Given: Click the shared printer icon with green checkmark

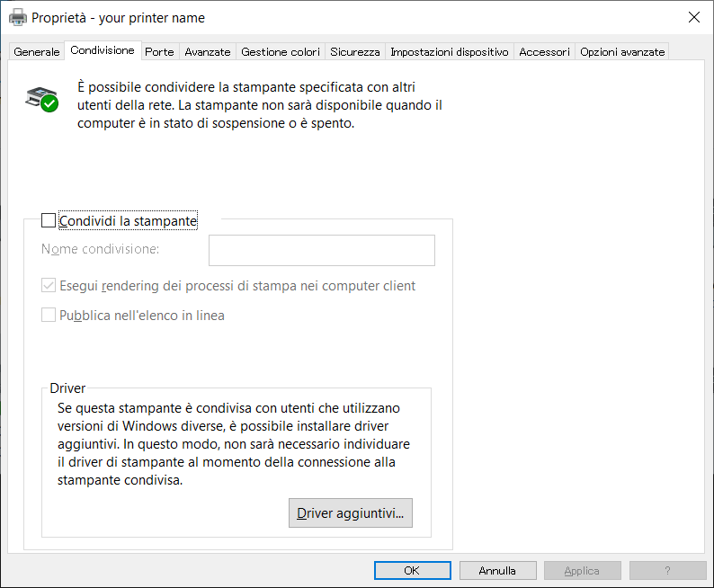Looking at the screenshot, I should point(41,98).
